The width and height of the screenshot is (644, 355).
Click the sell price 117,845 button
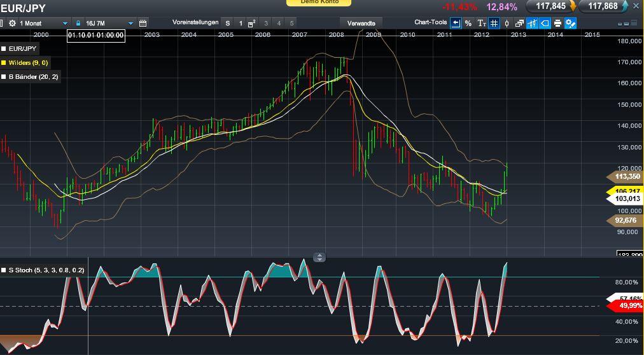pos(549,6)
